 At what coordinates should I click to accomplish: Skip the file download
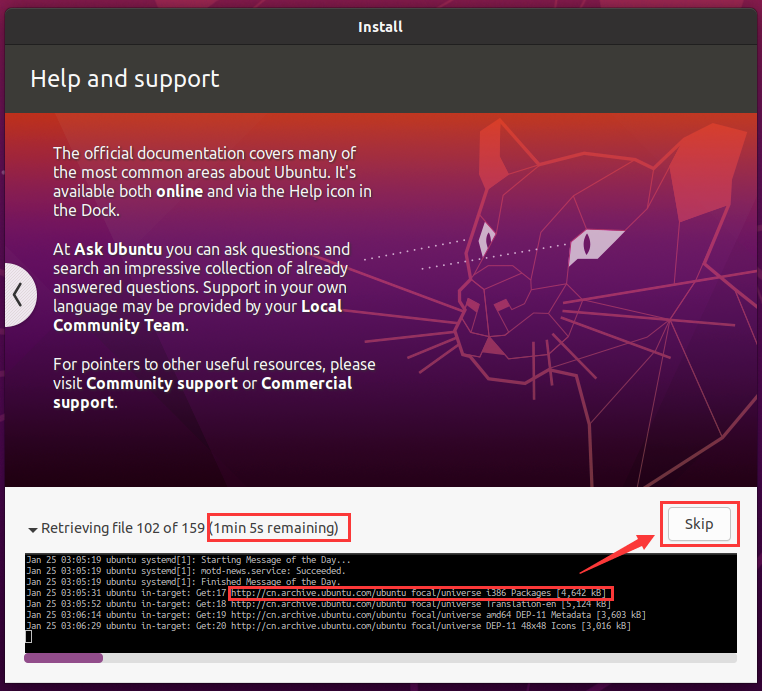click(x=699, y=524)
